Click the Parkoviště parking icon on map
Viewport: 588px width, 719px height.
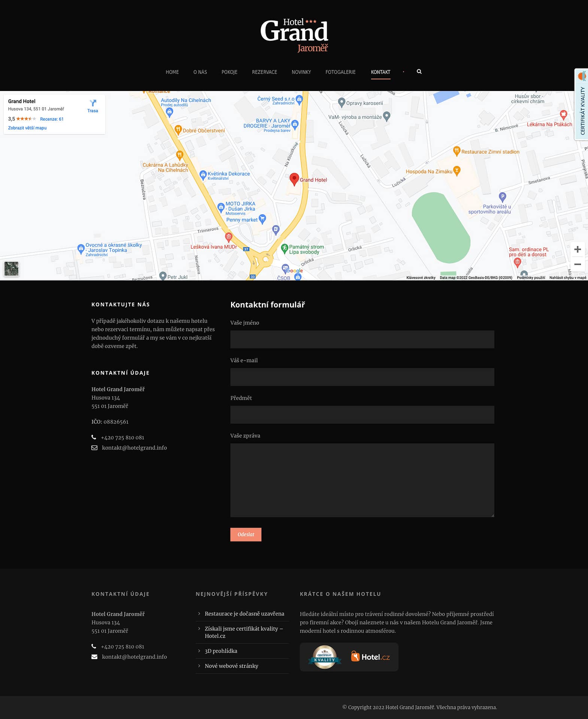[x=502, y=196]
